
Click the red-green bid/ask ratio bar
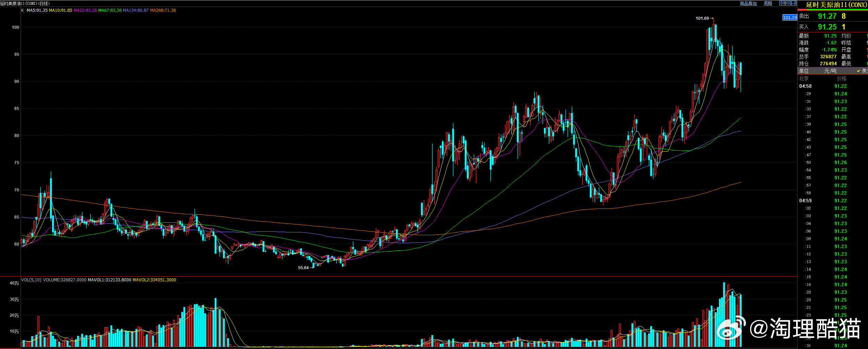tap(833, 10)
